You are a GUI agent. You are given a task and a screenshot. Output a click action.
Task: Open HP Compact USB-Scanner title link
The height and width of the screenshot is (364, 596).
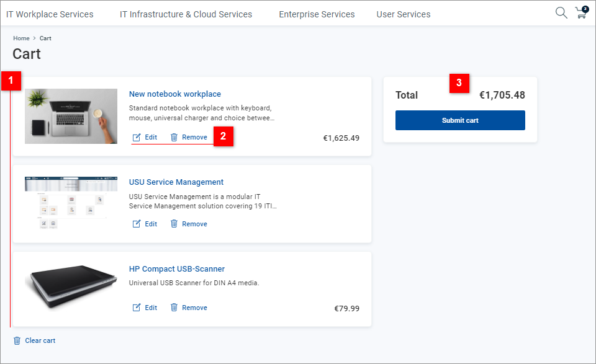(x=177, y=269)
